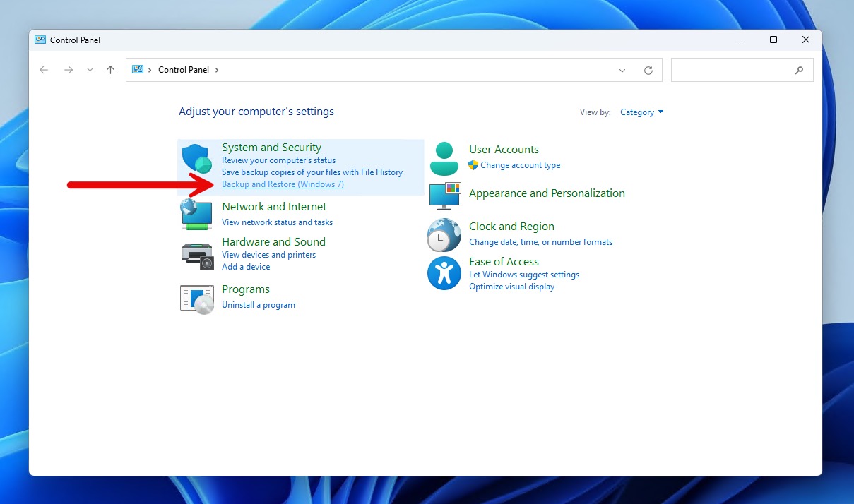The image size is (854, 504).
Task: Open Backup and Restore (Windows 7)
Action: [x=283, y=184]
